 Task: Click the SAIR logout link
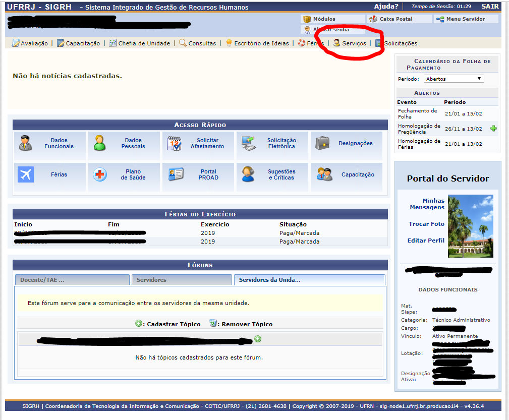[x=490, y=7]
